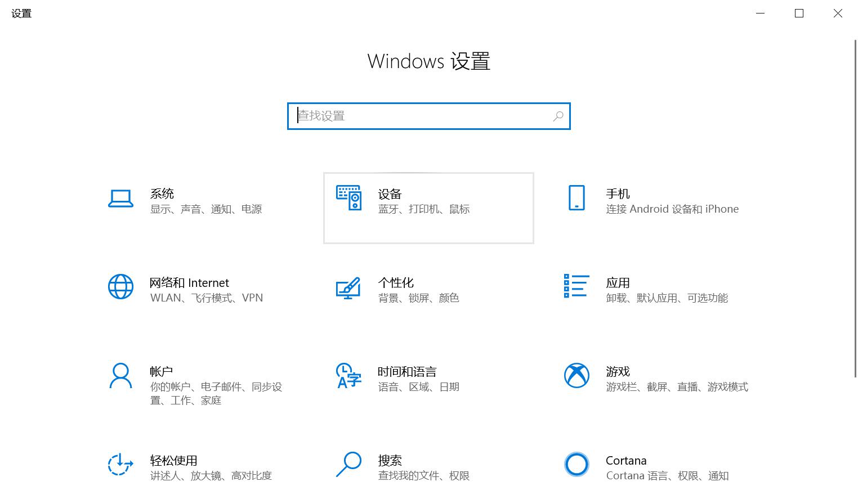The image size is (858, 504).
Task: Click the 卸载、默认应用、可选功能 description
Action: coord(667,298)
